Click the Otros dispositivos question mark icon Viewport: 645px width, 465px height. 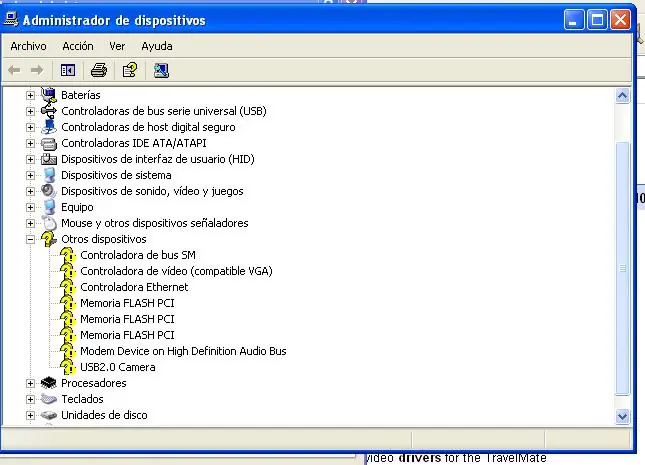pos(49,239)
